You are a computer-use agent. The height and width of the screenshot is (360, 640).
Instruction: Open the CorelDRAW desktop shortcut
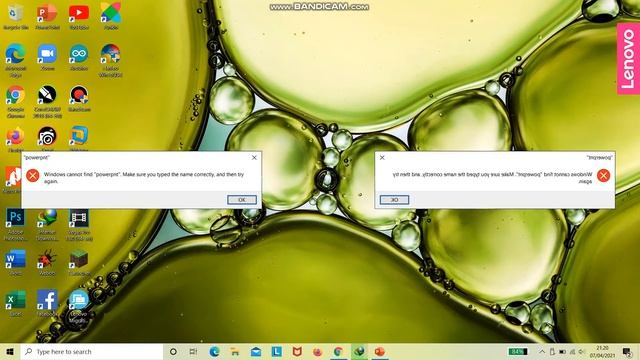tap(47, 100)
